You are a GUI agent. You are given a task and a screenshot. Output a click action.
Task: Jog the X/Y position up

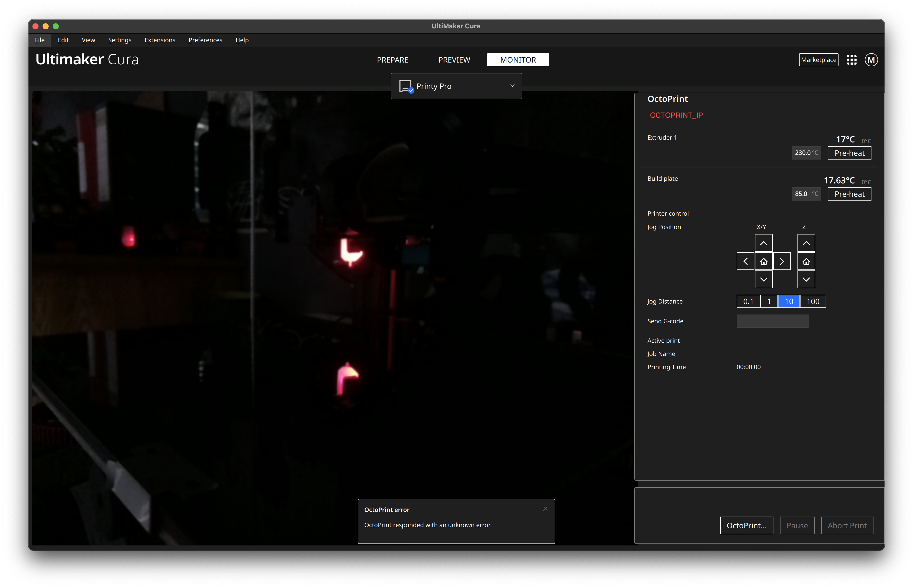click(x=763, y=242)
